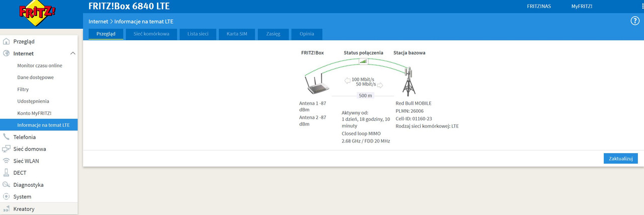Open the MyFRITZ! header link
This screenshot has height=215, width=644.
pos(582,7)
